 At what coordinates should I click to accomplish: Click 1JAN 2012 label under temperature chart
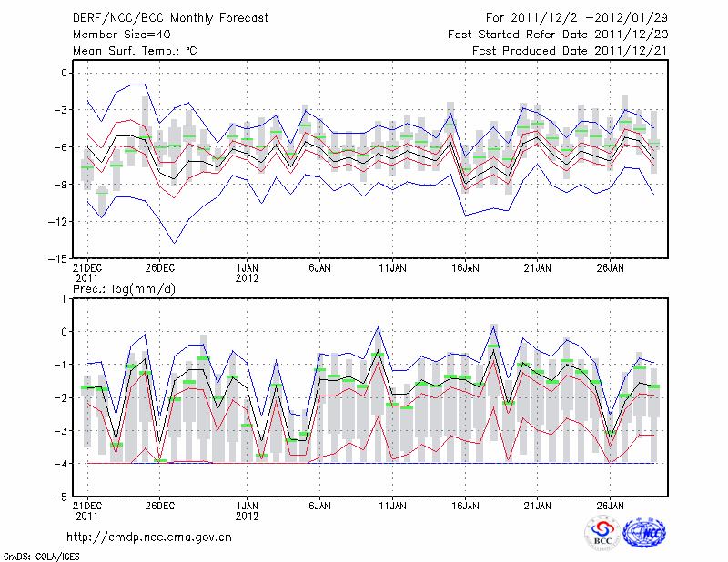tap(247, 273)
